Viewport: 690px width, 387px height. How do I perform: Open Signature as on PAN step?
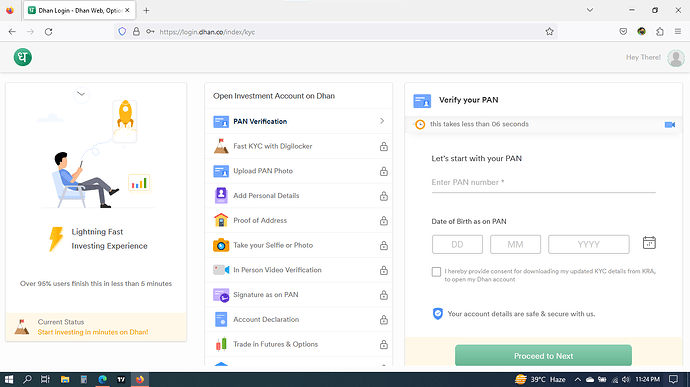coord(299,295)
